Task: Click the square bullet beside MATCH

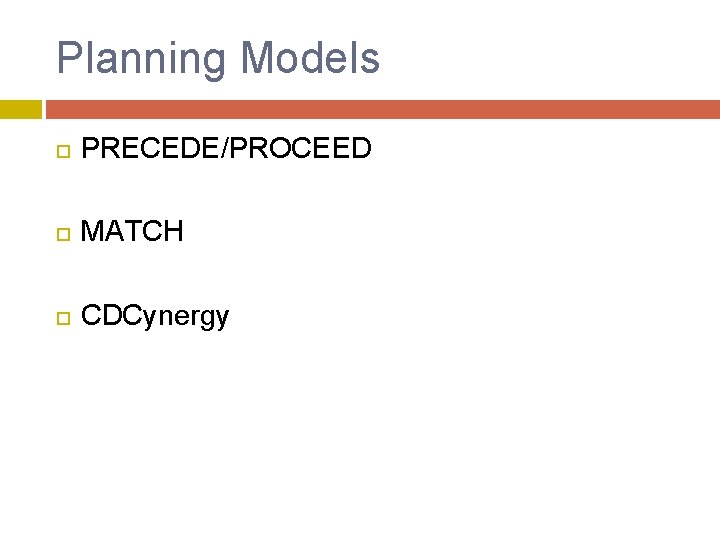Action: (62, 234)
